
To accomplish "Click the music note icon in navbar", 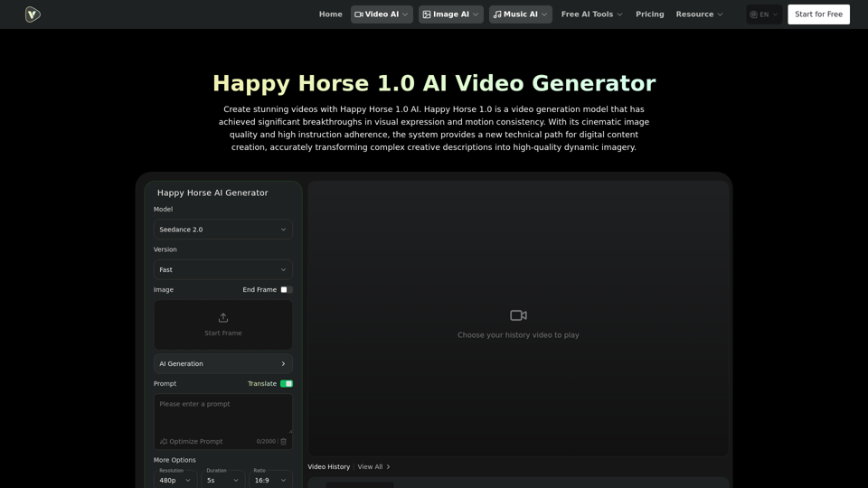I will [x=497, y=14].
